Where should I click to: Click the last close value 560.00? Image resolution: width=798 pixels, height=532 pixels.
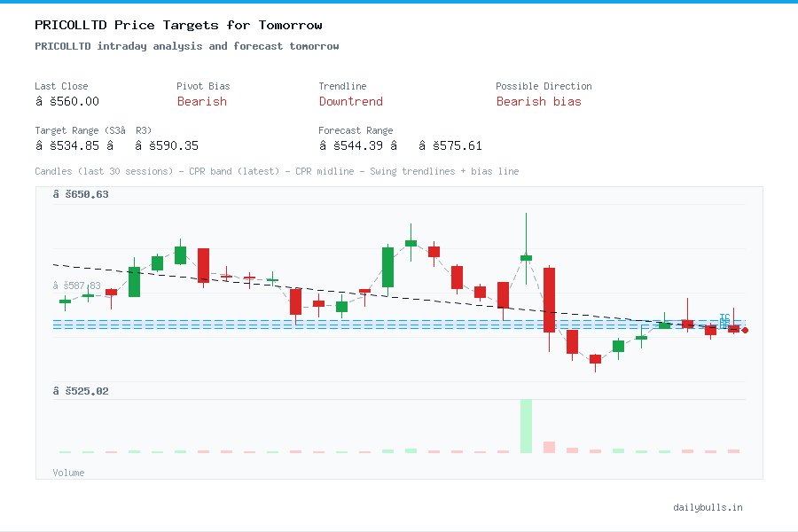[x=67, y=101]
